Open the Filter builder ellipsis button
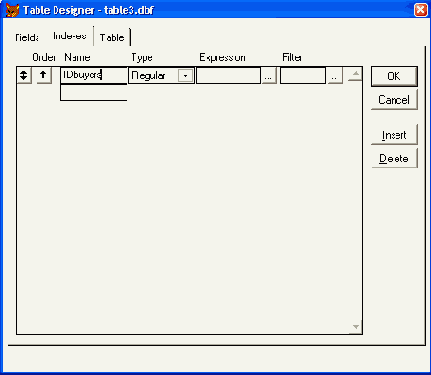The image size is (431, 375). click(335, 76)
